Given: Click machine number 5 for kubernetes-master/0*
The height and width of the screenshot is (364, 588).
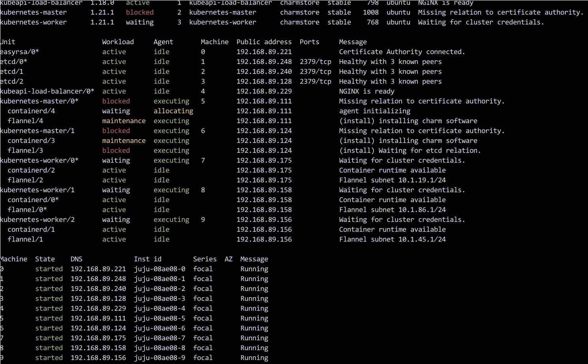Looking at the screenshot, I should (203, 101).
